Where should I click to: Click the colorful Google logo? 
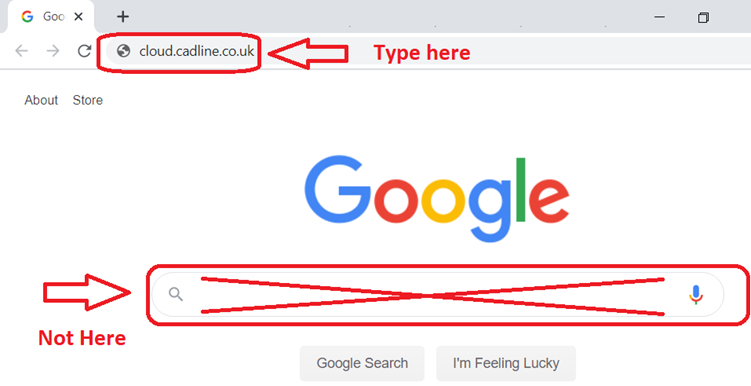point(437,198)
